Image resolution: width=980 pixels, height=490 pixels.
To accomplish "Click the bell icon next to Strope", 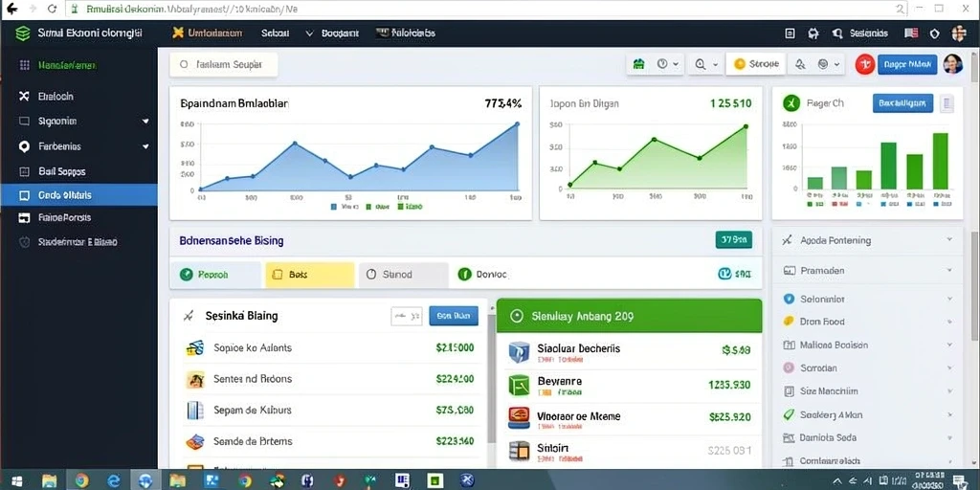I will [x=799, y=64].
